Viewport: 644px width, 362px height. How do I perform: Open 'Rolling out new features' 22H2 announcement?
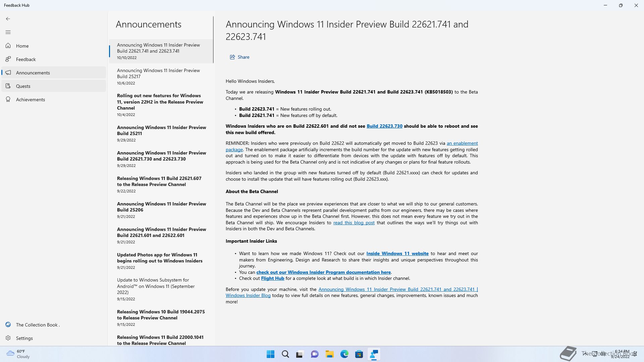click(161, 105)
